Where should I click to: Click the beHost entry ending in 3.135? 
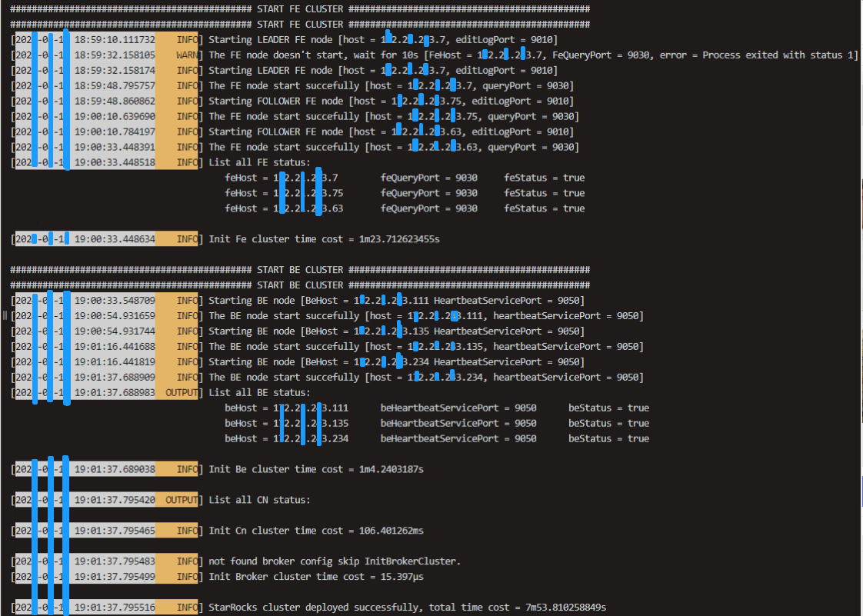286,423
